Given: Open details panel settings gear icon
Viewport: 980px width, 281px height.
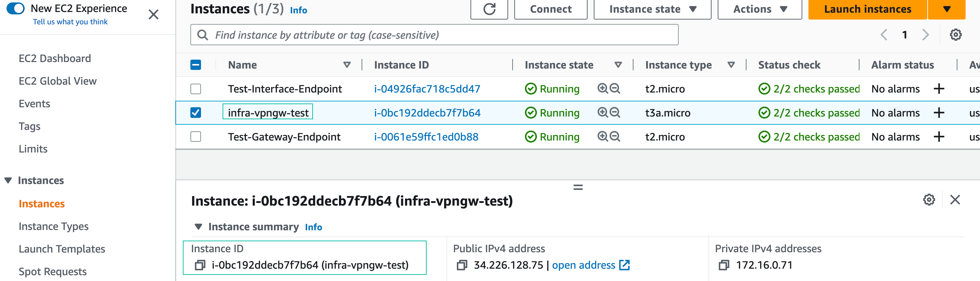Looking at the screenshot, I should pos(929,200).
